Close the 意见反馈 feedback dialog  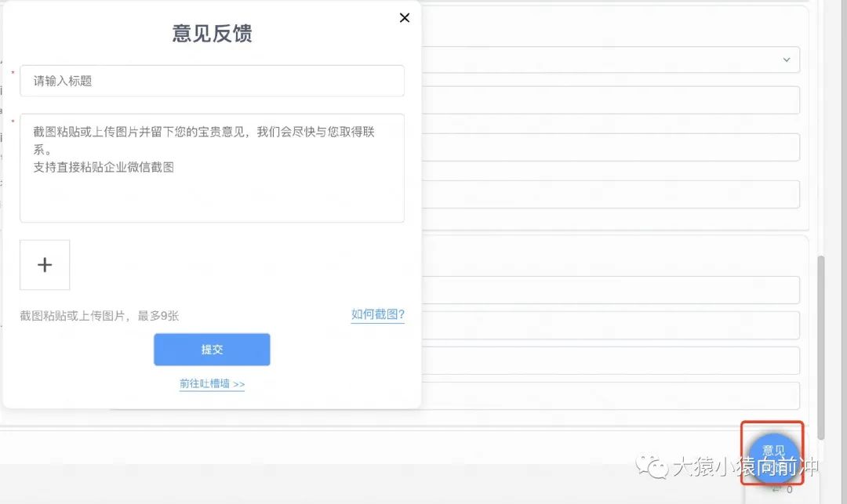[x=405, y=18]
